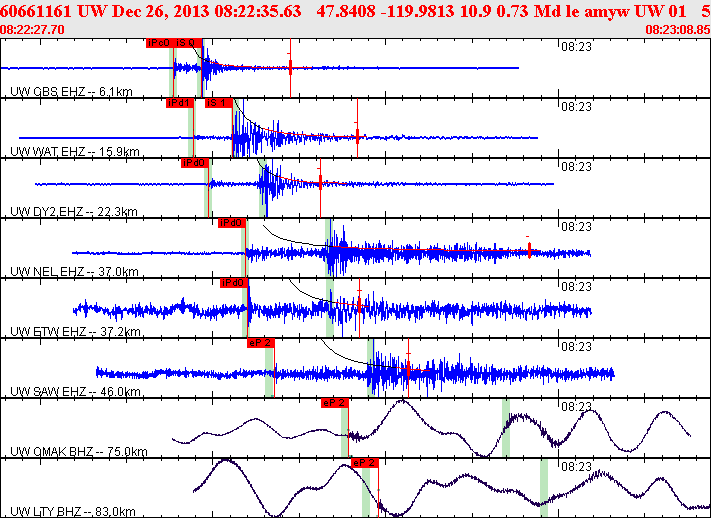
Task: Select the iS 1 pick flag on WAT trace
Action: pyautogui.click(x=219, y=103)
